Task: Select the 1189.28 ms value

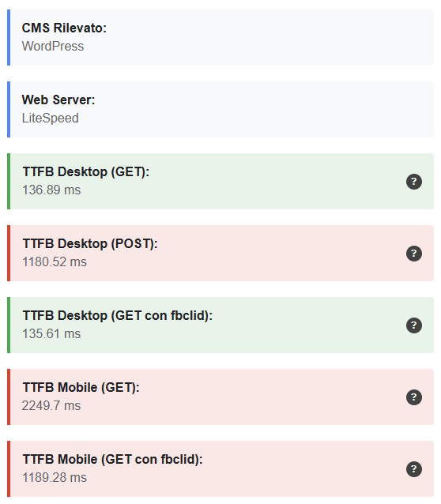Action: [55, 478]
